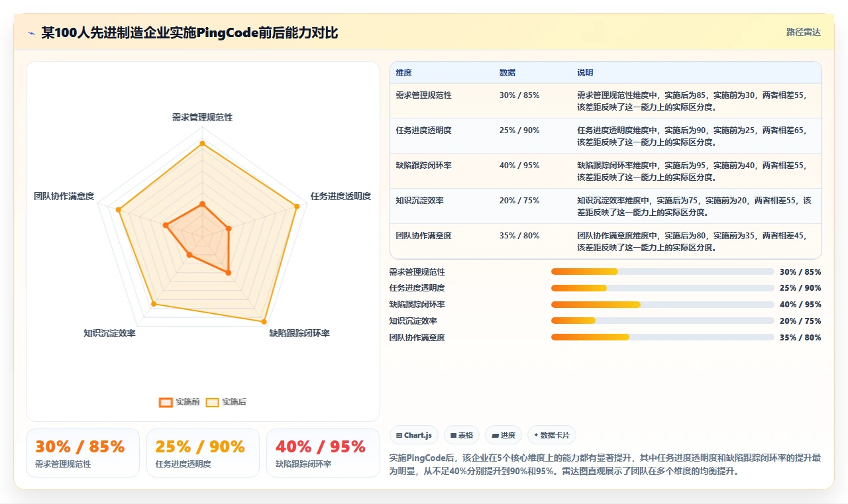Screen dimensions: 848x504
Task: Click the 实施后 data point on 知识沉淀效率 axis
Action: click(154, 304)
